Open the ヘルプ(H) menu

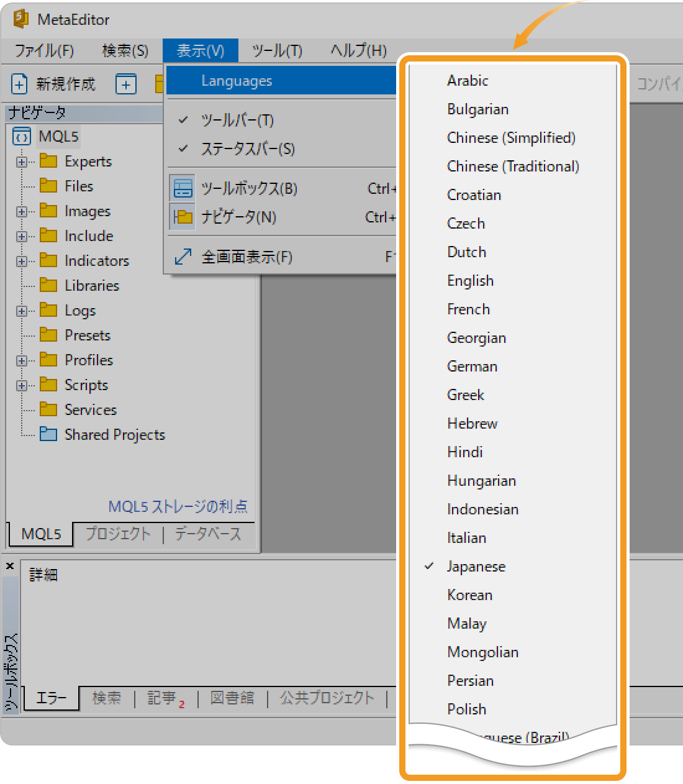coord(358,51)
